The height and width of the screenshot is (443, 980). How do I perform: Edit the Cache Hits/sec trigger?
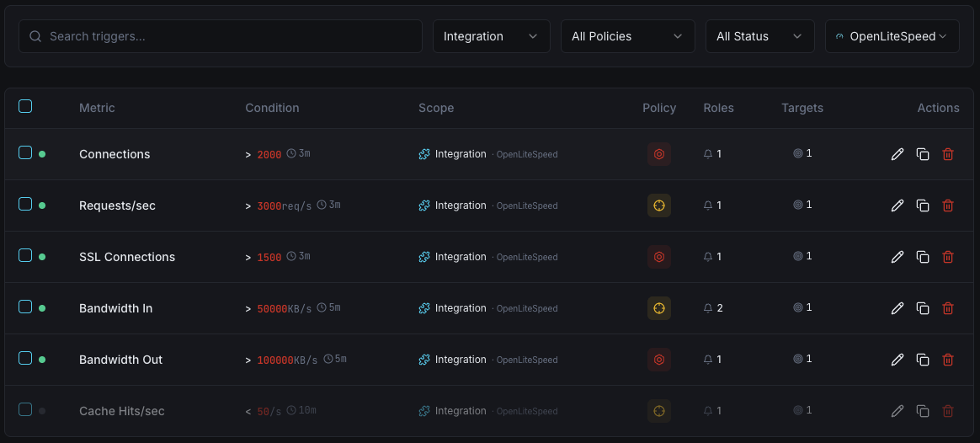[897, 411]
